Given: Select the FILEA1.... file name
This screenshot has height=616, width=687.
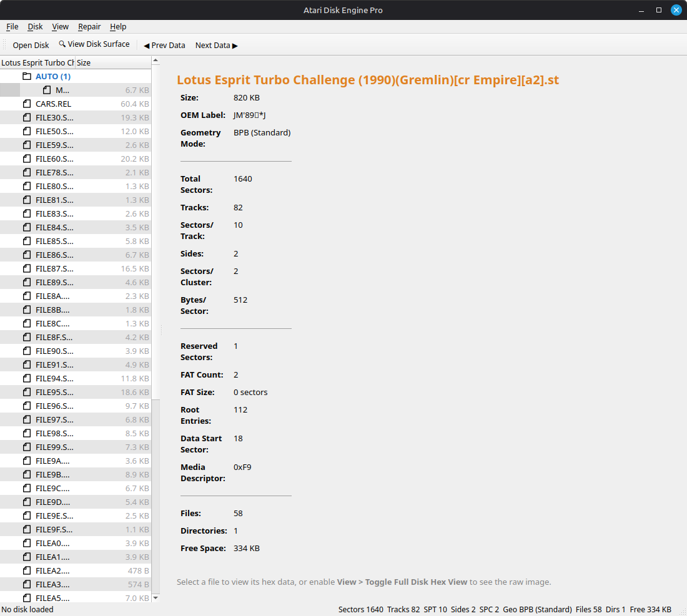Looking at the screenshot, I should (x=52, y=557).
